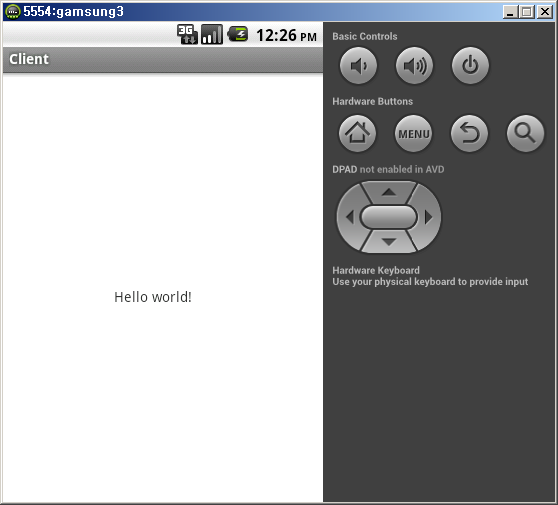Open search with the magnifier hardware button

[525, 133]
